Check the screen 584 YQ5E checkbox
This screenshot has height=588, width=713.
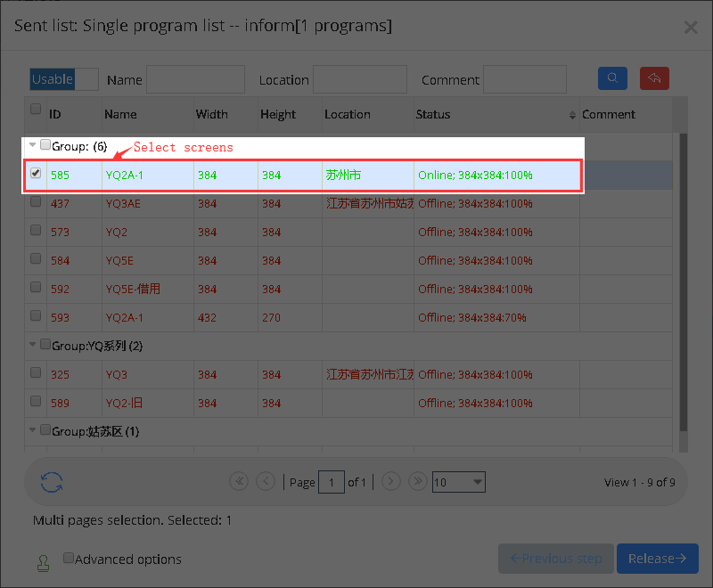click(x=36, y=258)
